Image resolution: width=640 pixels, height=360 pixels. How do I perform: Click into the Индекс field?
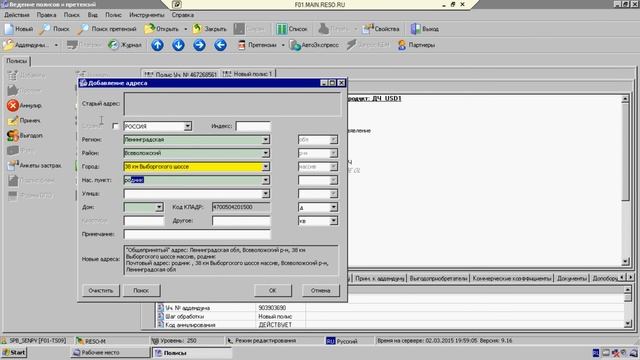(x=253, y=126)
